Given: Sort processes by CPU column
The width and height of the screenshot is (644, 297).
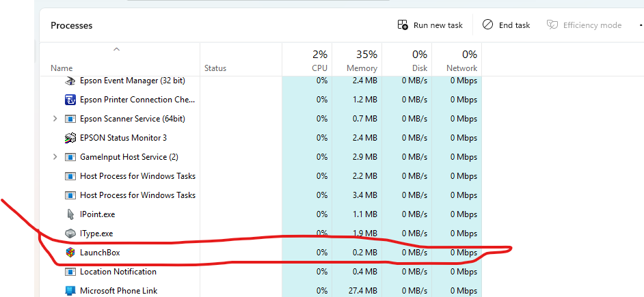Looking at the screenshot, I should (307, 60).
